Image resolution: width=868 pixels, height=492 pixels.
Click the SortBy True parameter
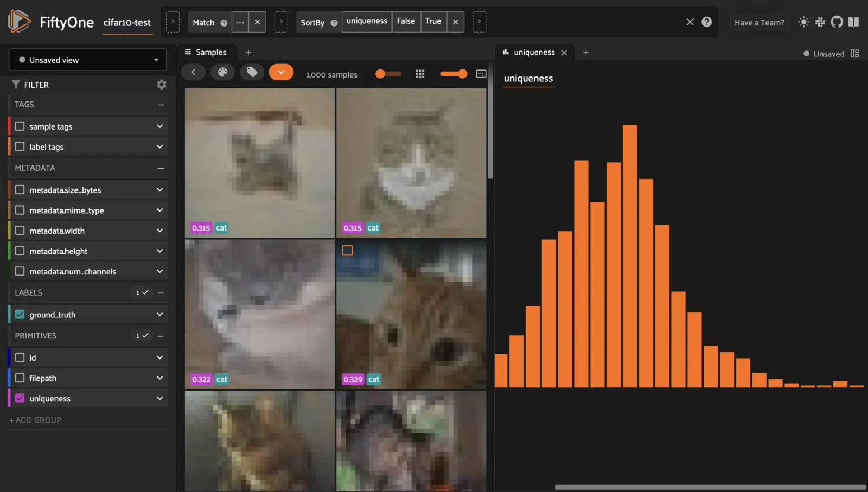click(x=433, y=21)
